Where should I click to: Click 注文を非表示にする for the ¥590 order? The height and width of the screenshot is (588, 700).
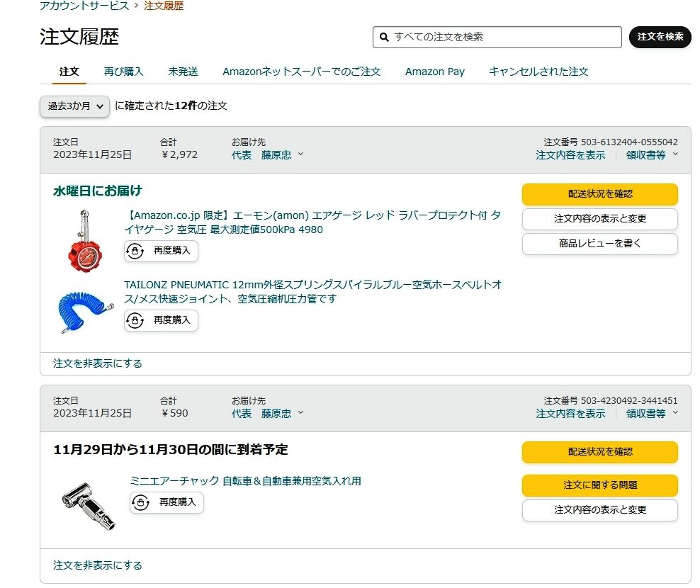[97, 565]
